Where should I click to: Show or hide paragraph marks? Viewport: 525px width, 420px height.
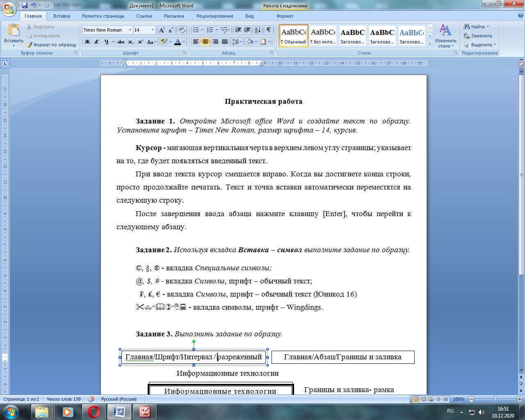point(269,30)
